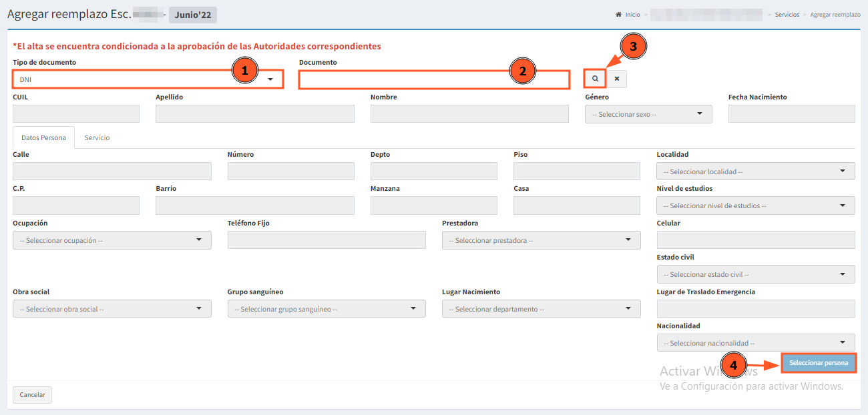Go to Inicio breadcrumb link
This screenshot has height=415, width=868.
click(x=632, y=15)
